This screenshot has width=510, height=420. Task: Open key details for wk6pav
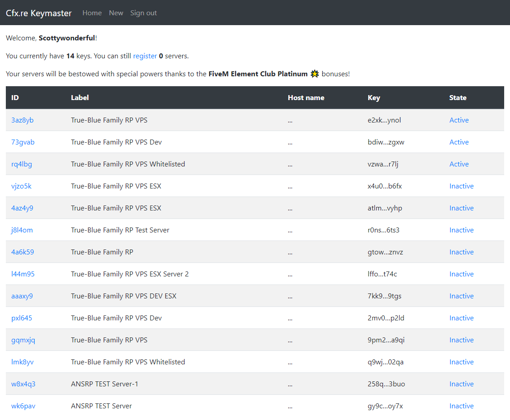(x=23, y=406)
